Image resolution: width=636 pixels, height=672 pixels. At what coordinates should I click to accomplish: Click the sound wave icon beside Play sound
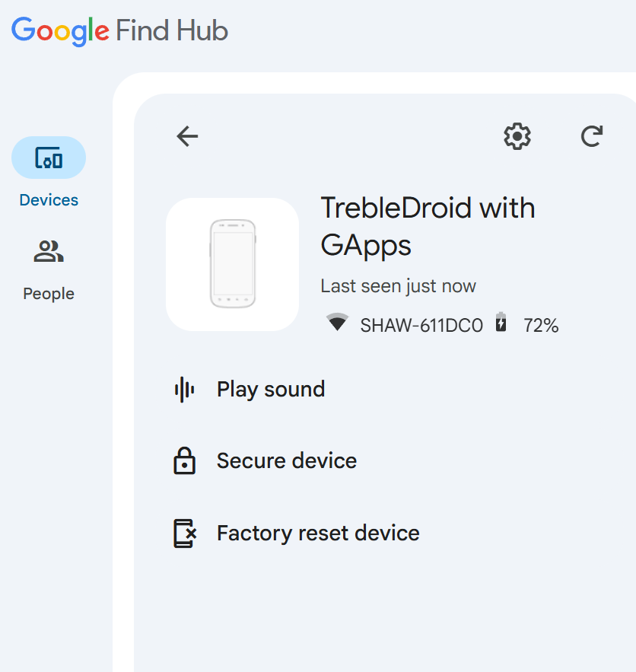coord(184,390)
